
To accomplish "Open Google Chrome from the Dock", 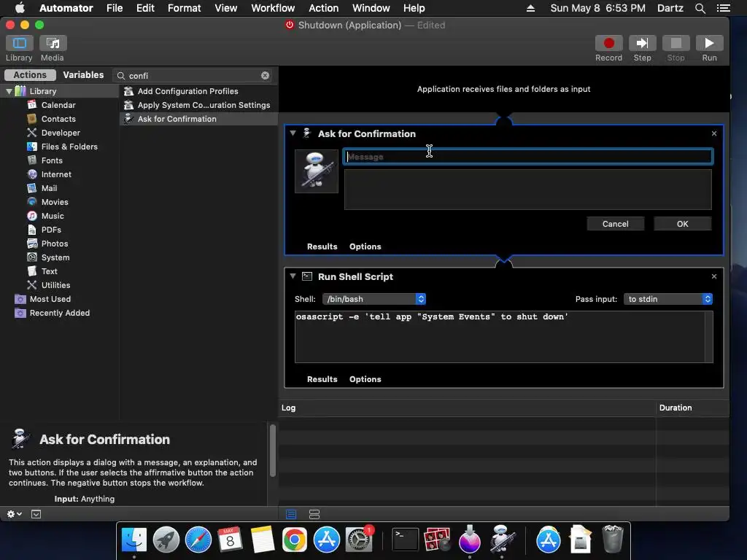I will (295, 540).
